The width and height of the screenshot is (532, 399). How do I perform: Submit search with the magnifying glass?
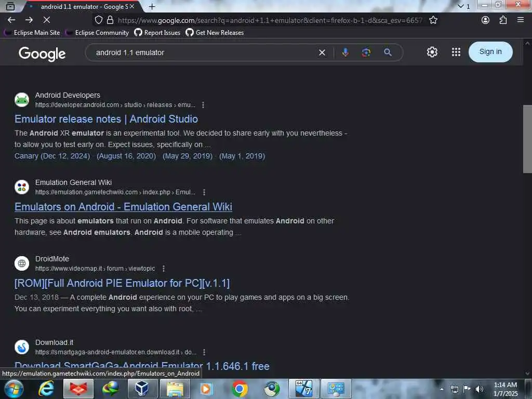point(388,52)
